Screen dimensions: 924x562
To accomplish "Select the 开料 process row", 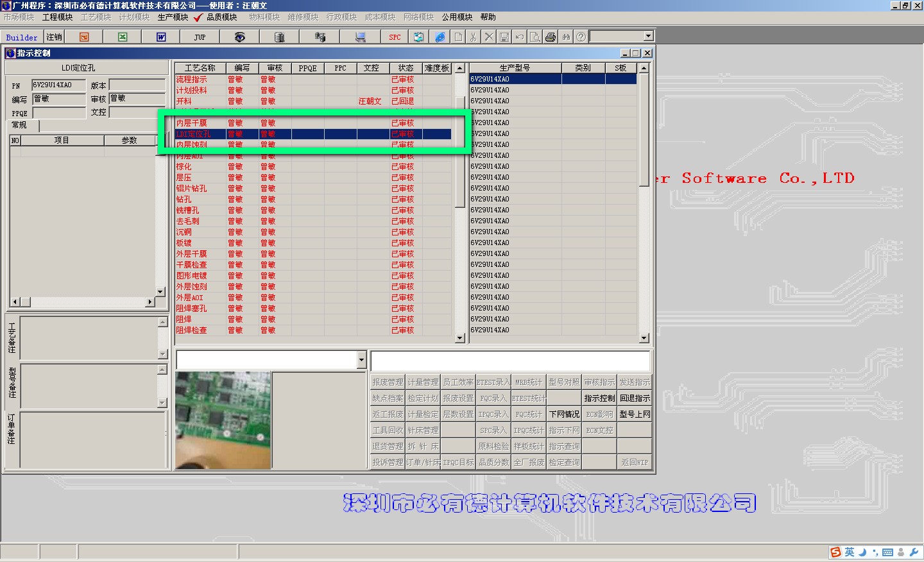I will coord(313,101).
